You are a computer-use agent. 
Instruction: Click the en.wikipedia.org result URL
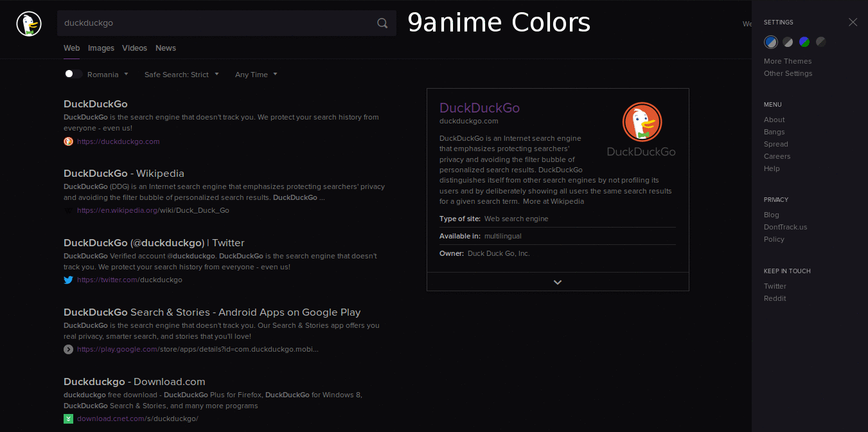point(153,210)
